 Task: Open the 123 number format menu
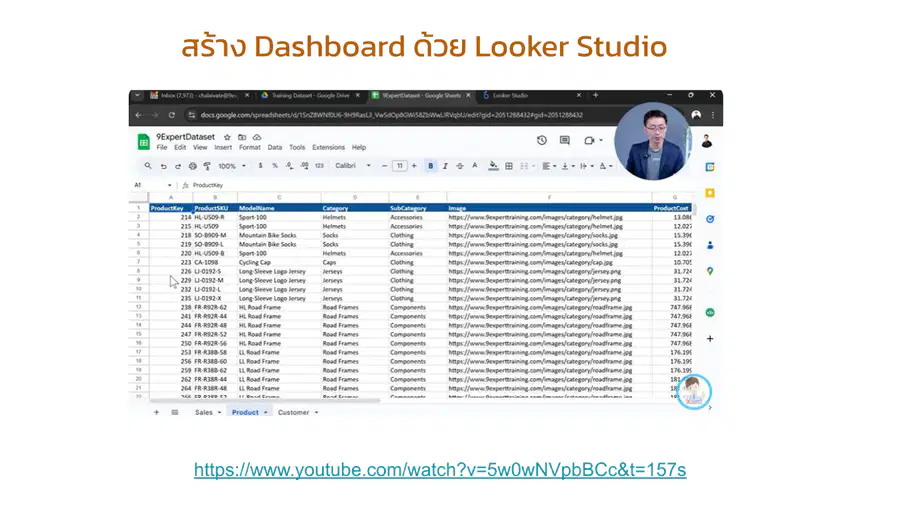pyautogui.click(x=319, y=166)
